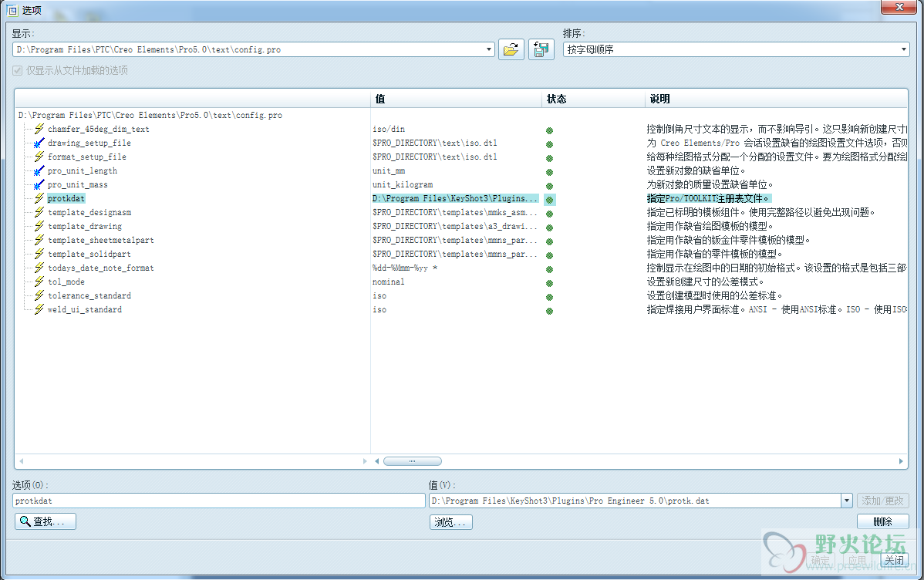Click the 值 value path input field

tap(635, 501)
